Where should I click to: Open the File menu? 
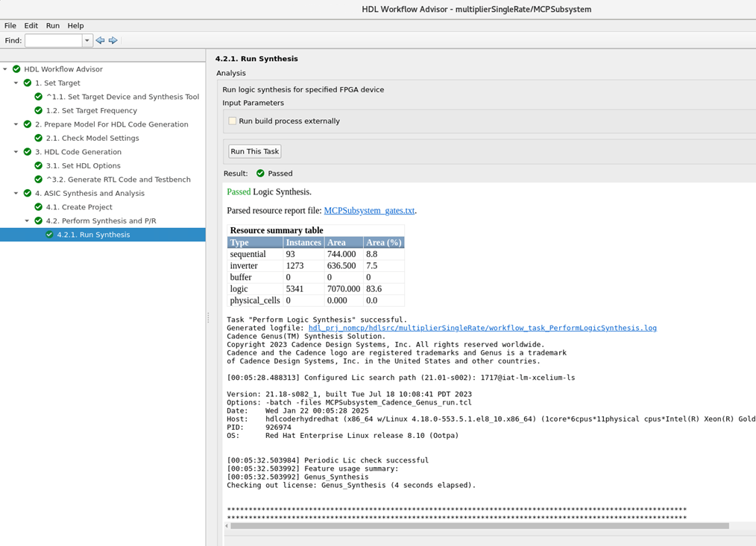[x=11, y=25]
